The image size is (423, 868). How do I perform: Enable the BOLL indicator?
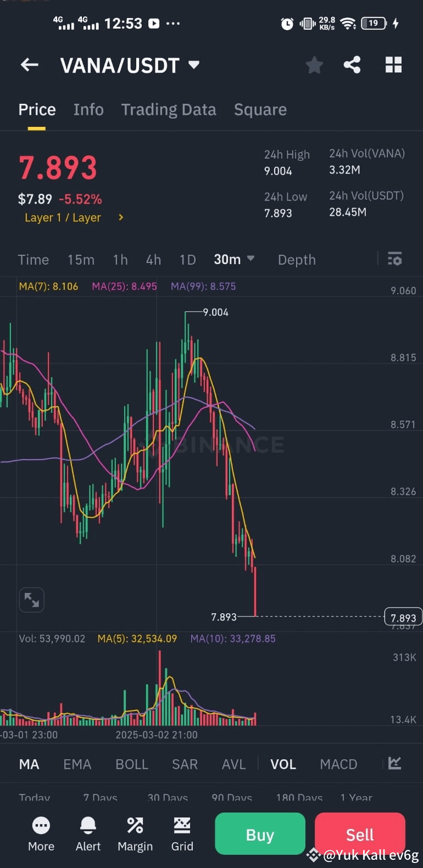[132, 764]
